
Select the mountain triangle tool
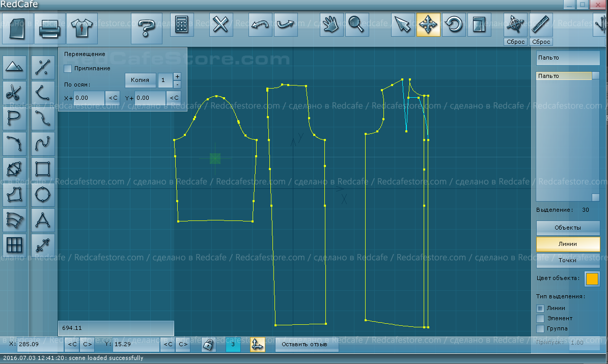[x=14, y=67]
